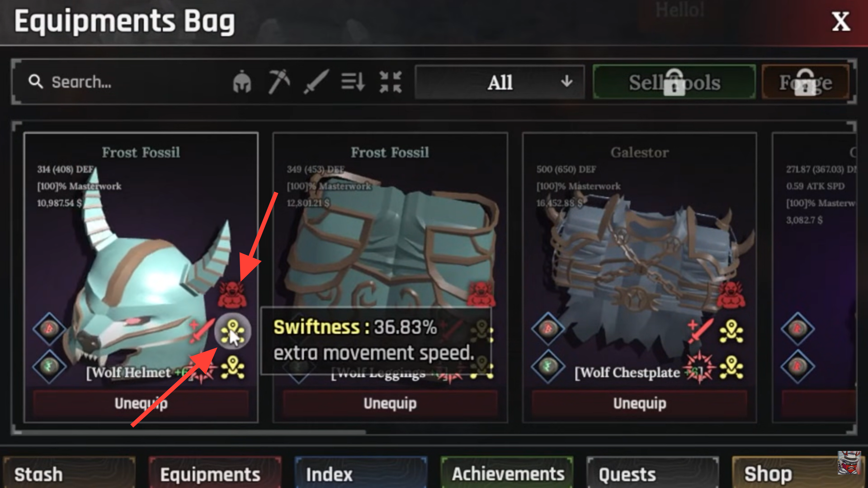This screenshot has height=488, width=868.
Task: Click the green rune slot on Wolf Chestplate
Action: click(548, 366)
